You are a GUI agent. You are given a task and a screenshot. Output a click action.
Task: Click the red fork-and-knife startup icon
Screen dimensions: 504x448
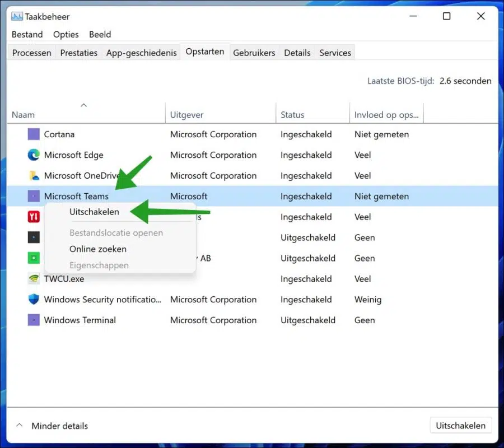pos(34,217)
